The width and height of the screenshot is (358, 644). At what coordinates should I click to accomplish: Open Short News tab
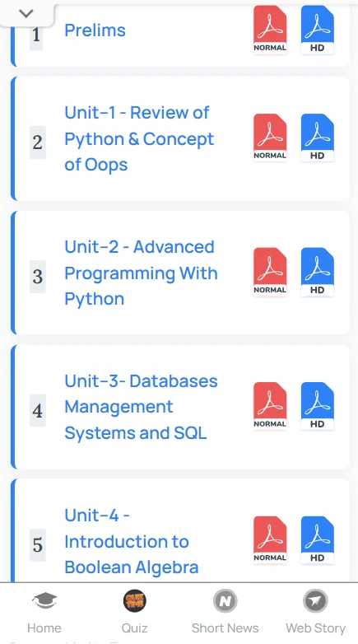[x=225, y=612]
